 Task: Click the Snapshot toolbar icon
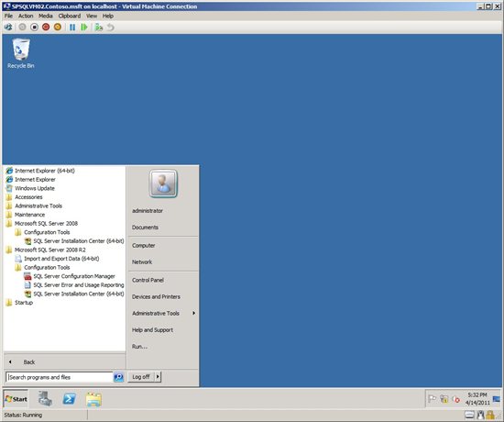pos(99,28)
